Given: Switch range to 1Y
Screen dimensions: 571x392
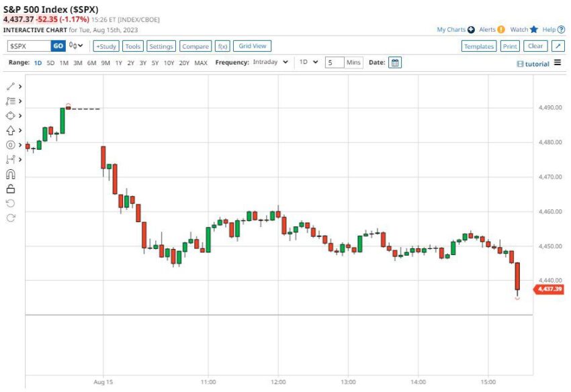Looking at the screenshot, I should click(x=119, y=63).
